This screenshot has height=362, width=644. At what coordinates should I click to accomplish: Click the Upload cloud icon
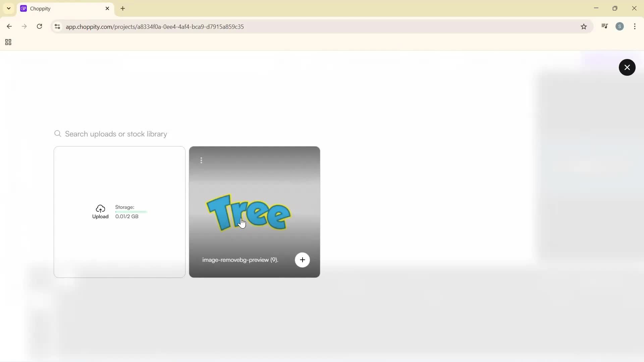(100, 209)
